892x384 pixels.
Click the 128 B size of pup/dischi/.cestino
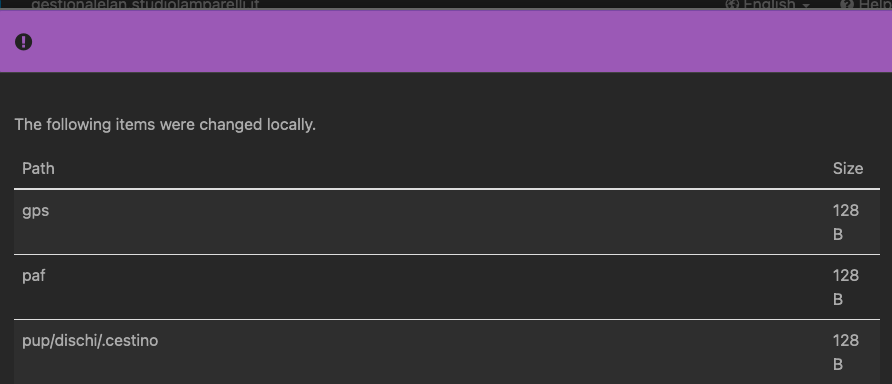click(846, 352)
